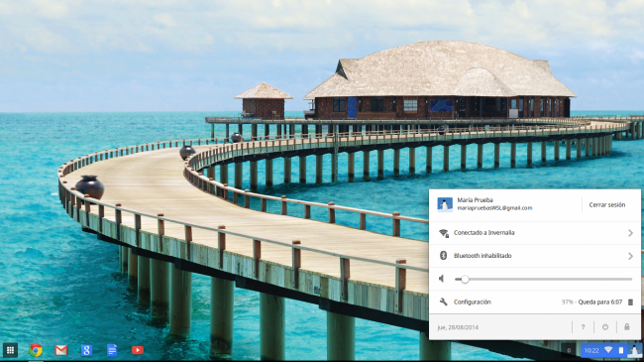Open Google Docs from the shelf
The height and width of the screenshot is (362, 644).
tap(112, 350)
